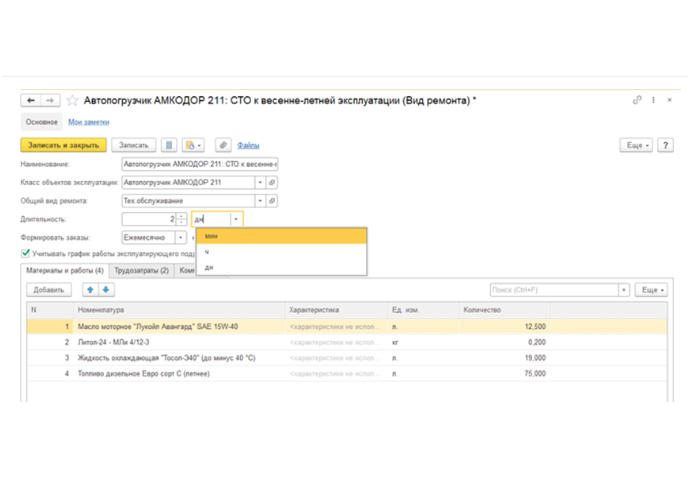Expand the Общий вид ремонта dropdown

[x=260, y=201]
